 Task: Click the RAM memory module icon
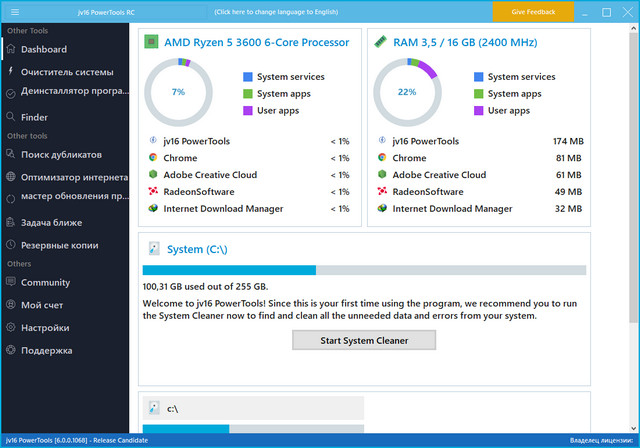pos(381,43)
